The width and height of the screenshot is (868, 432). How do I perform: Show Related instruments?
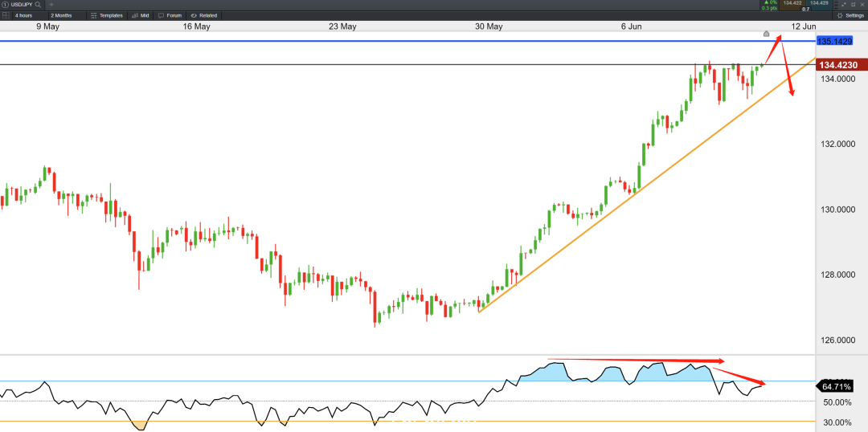[203, 15]
